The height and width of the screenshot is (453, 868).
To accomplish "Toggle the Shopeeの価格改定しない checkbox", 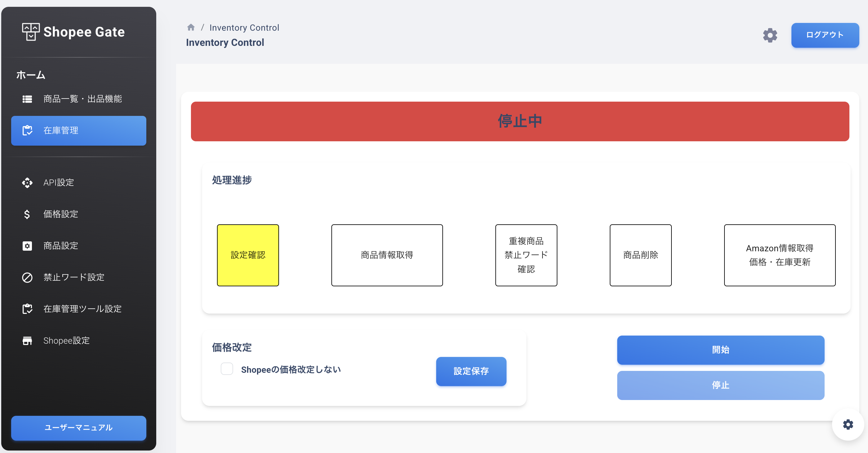I will pyautogui.click(x=227, y=369).
